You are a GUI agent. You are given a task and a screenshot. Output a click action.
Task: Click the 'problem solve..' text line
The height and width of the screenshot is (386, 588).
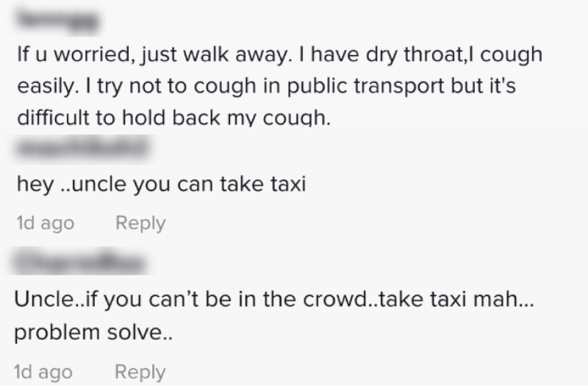click(x=93, y=332)
